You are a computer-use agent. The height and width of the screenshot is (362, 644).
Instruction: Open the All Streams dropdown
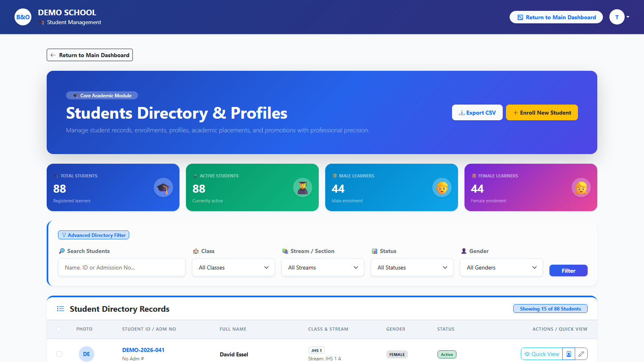[323, 267]
